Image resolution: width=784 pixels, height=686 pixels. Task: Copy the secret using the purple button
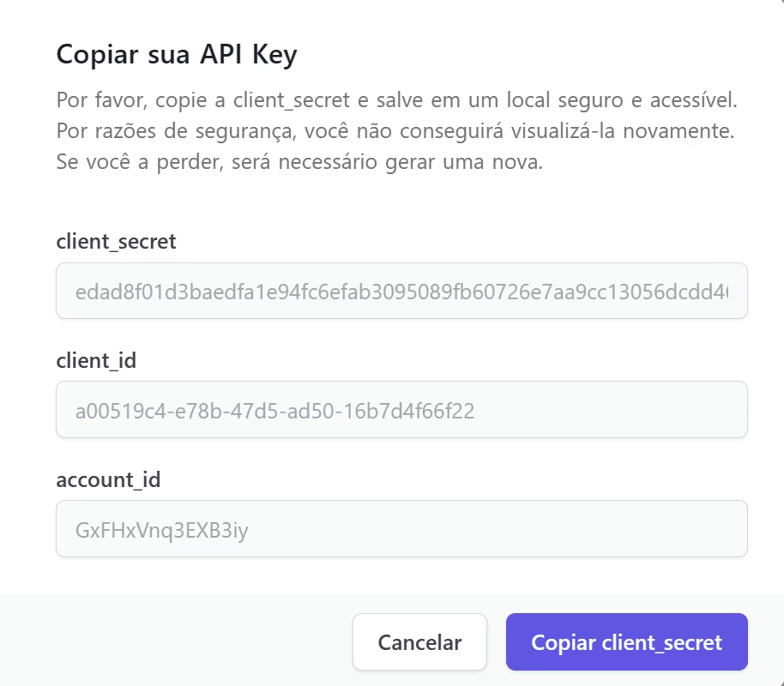pyautogui.click(x=626, y=641)
